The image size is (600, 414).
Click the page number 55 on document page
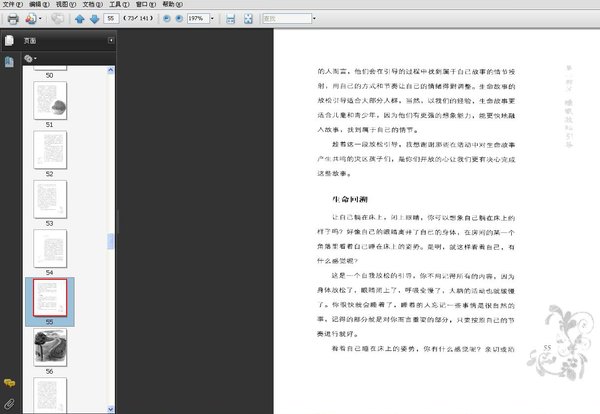(547, 348)
